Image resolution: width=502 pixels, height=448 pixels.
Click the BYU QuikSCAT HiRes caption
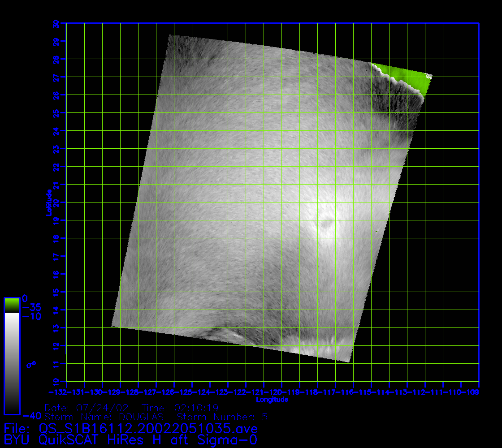pos(130,439)
